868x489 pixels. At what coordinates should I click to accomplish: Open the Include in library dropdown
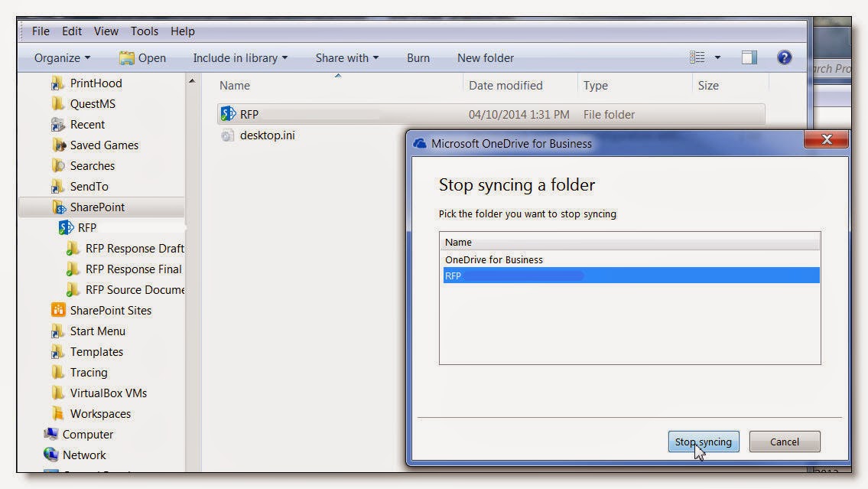[x=240, y=58]
